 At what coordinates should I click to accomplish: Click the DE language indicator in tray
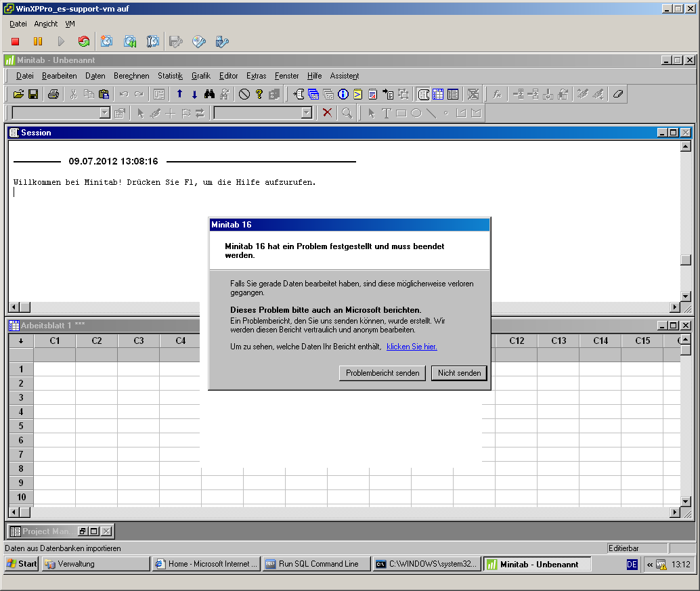pos(632,564)
